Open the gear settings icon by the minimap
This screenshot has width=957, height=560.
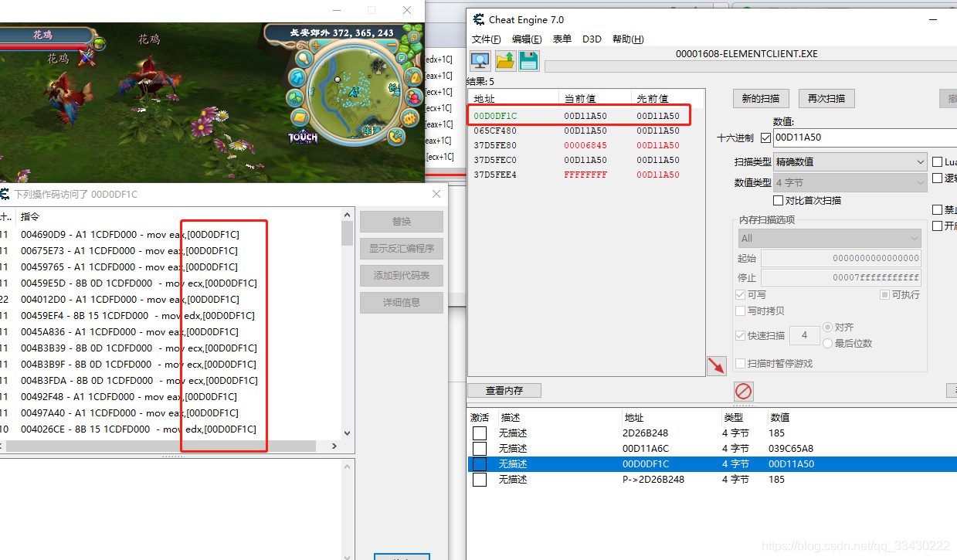411,118
